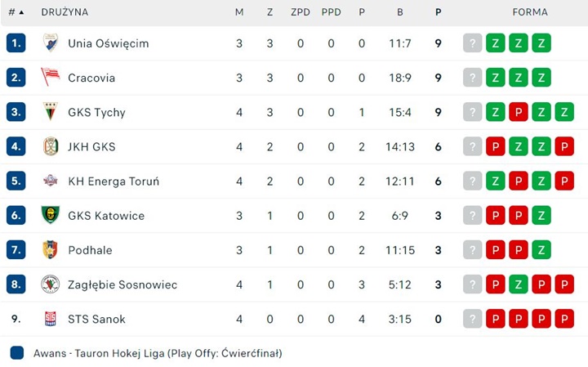Click the JKH GKS club crest
Screen dimensions: 588x367
tap(51, 146)
